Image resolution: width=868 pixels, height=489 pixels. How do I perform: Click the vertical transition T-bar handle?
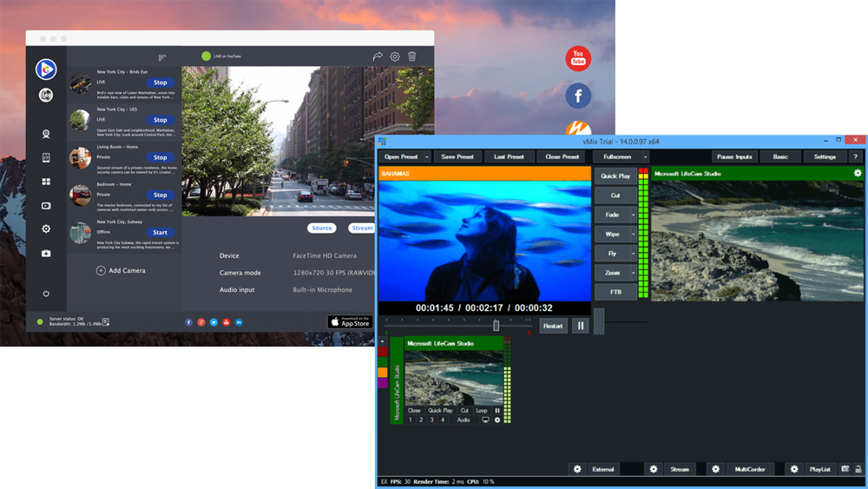coord(599,321)
